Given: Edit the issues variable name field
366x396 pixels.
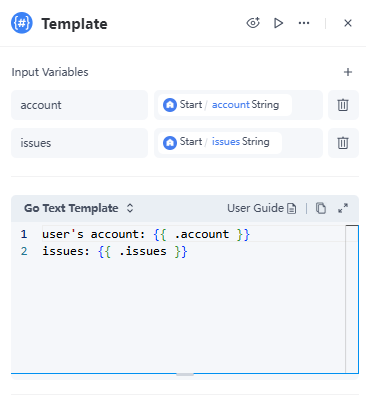Looking at the screenshot, I should [79, 143].
